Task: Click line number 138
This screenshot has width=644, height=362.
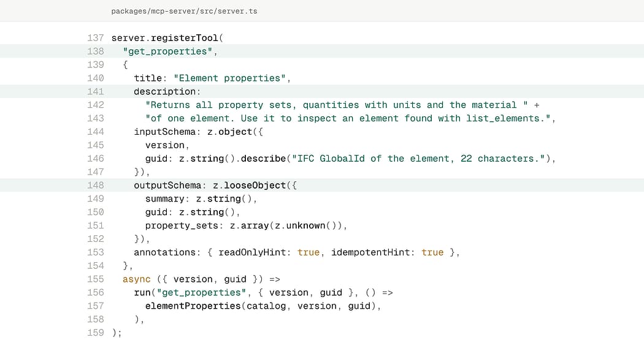Action: pos(95,51)
